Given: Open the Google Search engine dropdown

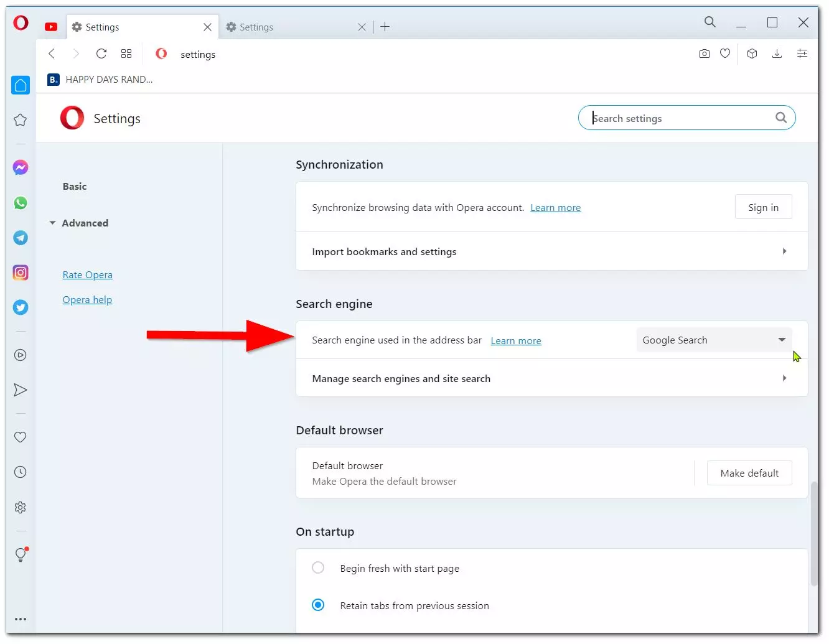Looking at the screenshot, I should coord(714,340).
